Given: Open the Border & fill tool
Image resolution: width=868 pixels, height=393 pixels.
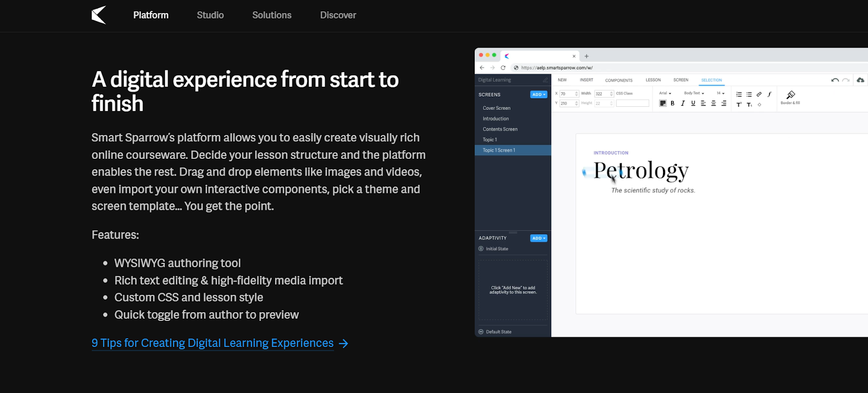Looking at the screenshot, I should [x=790, y=97].
